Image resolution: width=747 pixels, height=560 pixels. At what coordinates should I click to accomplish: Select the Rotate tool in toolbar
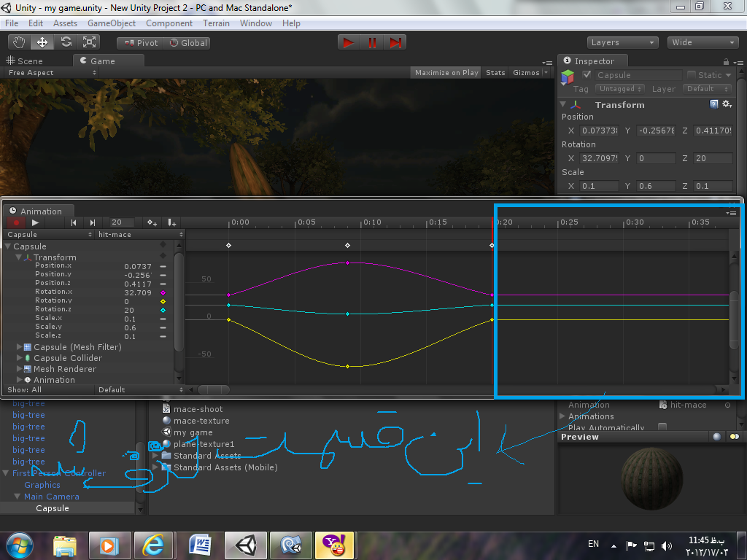point(66,42)
